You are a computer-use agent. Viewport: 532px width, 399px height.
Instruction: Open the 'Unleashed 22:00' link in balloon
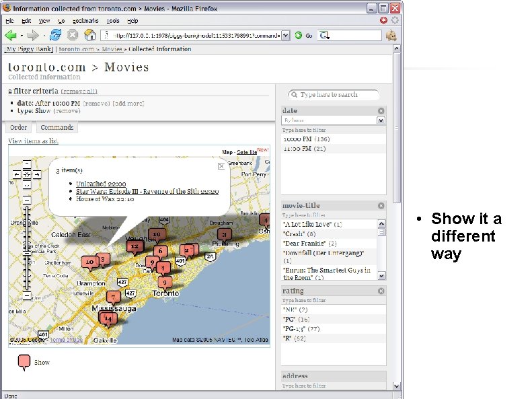pos(100,184)
